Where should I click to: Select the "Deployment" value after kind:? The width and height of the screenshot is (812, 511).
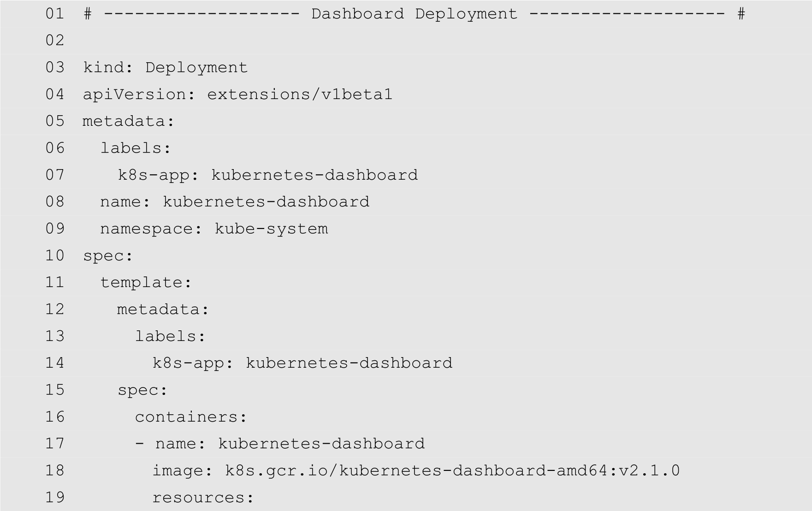(x=196, y=68)
